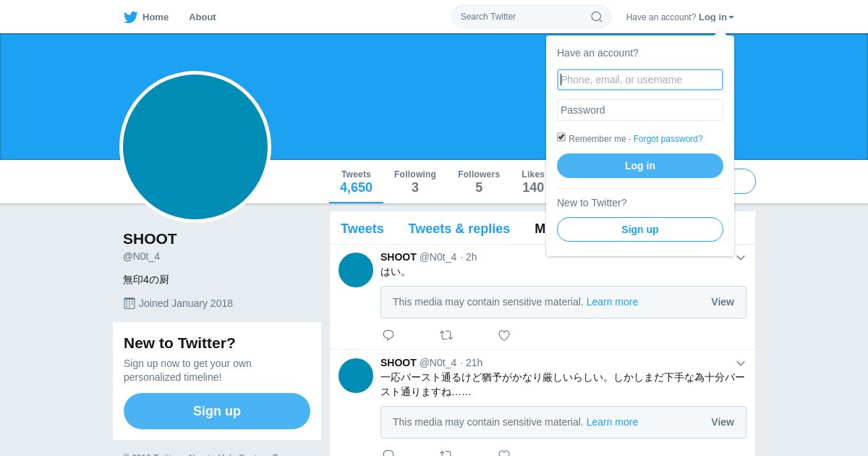Toggle the Remember me checkbox
Image resolution: width=868 pixels, height=456 pixels.
click(x=561, y=137)
